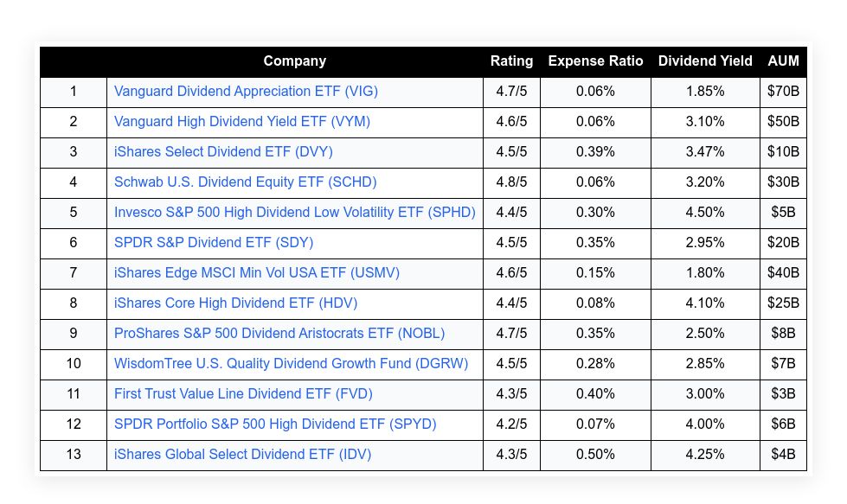Click the Dividend Yield column header

(705, 61)
